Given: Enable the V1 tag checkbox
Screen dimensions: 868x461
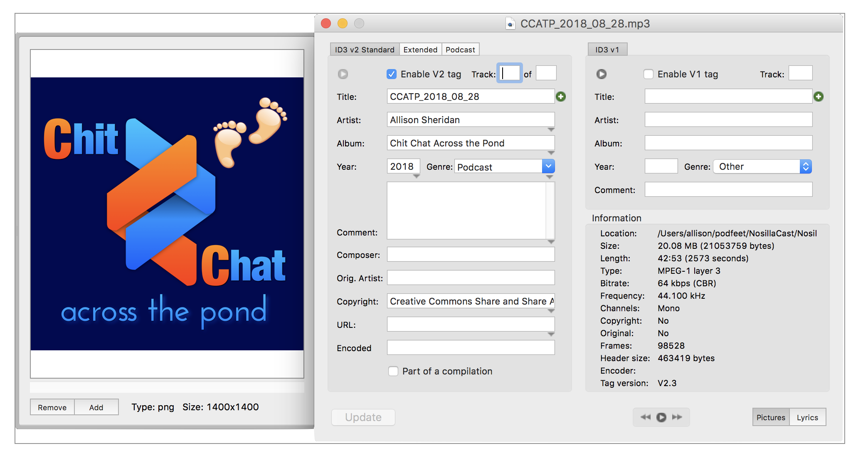Looking at the screenshot, I should click(649, 74).
